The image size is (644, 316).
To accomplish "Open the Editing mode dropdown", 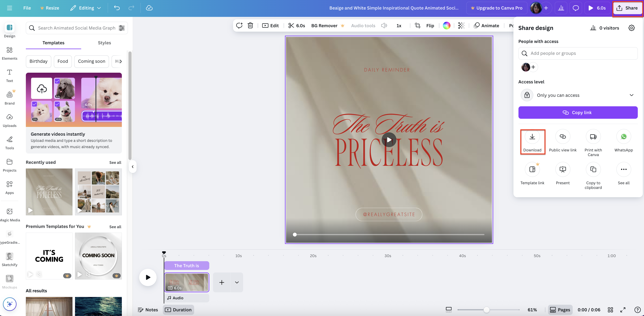I will click(x=86, y=8).
